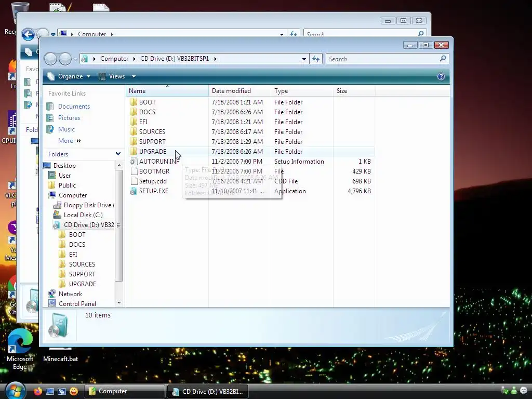The width and height of the screenshot is (532, 399).
Task: Open address bar history dropdown arrow
Action: [x=304, y=59]
